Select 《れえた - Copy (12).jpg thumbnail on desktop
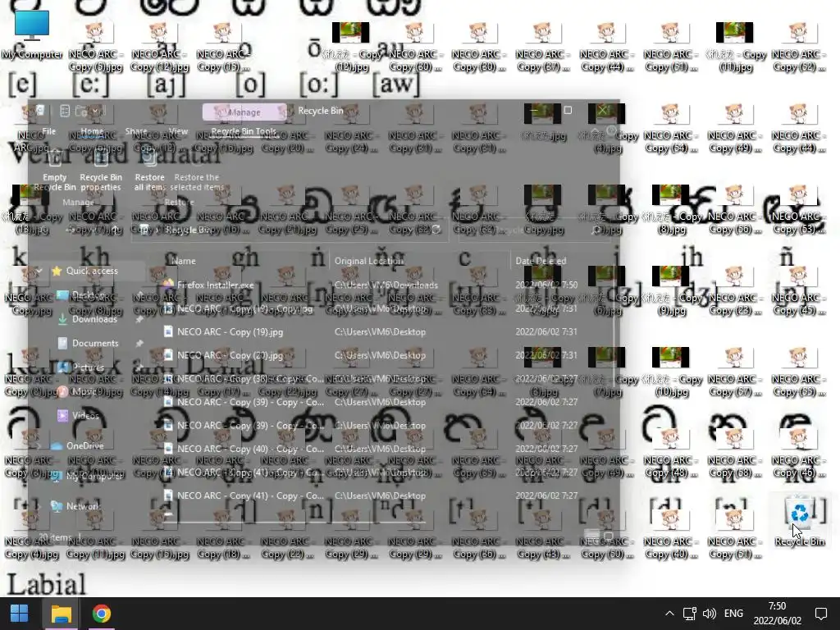 pyautogui.click(x=351, y=47)
